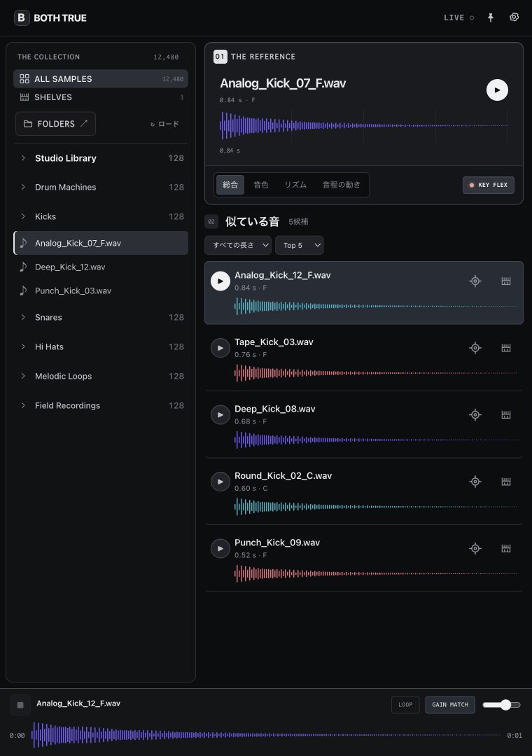
Task: Click shelf icon for Round_Kick_02_C.wav
Action: 506,482
